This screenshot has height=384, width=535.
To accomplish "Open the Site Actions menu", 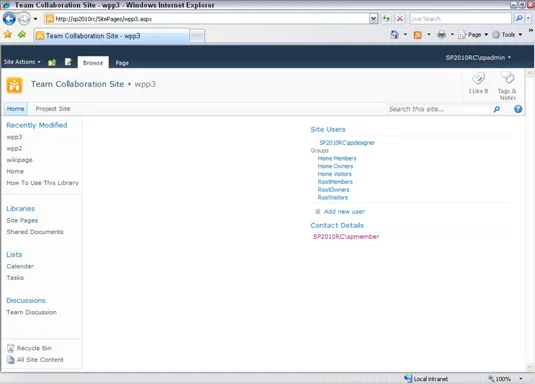I will 22,62.
